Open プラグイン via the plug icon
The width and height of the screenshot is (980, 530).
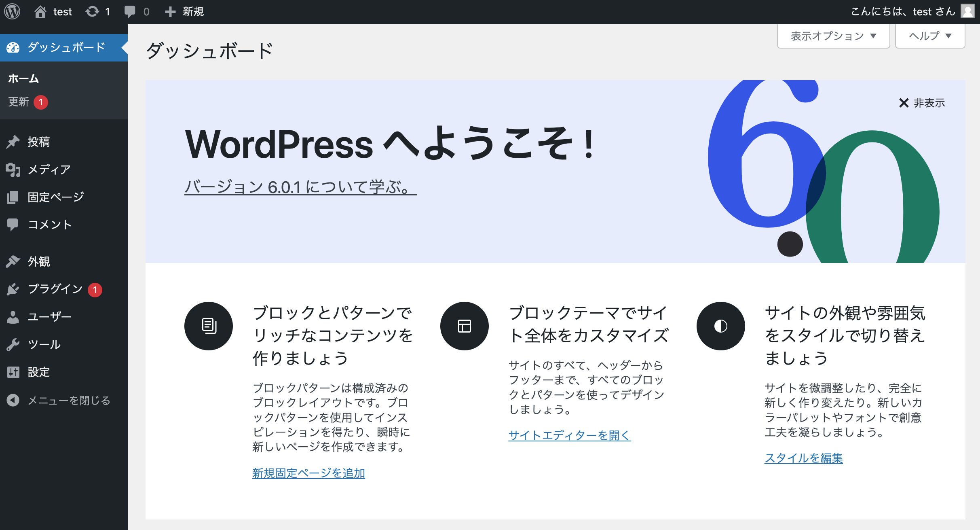point(13,289)
